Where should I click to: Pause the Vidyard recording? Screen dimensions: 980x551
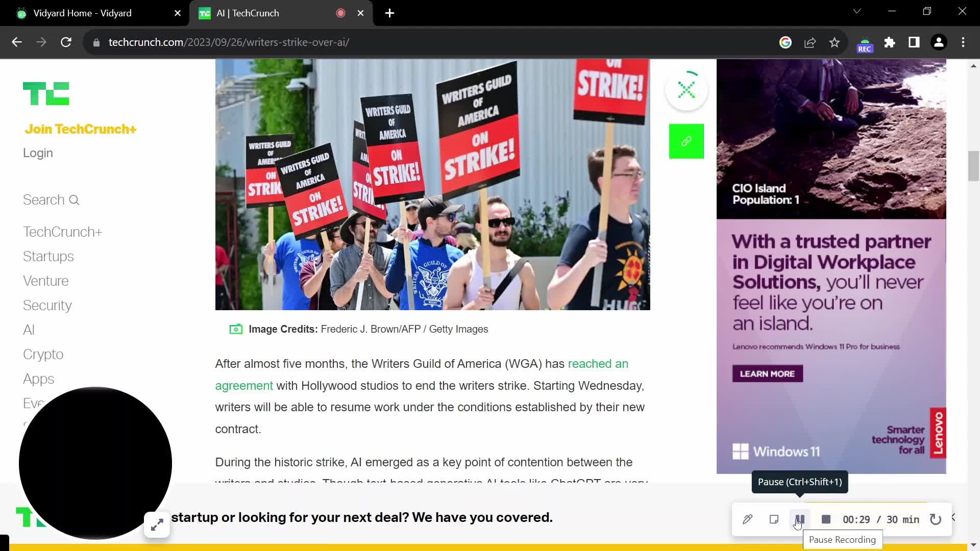click(x=800, y=519)
